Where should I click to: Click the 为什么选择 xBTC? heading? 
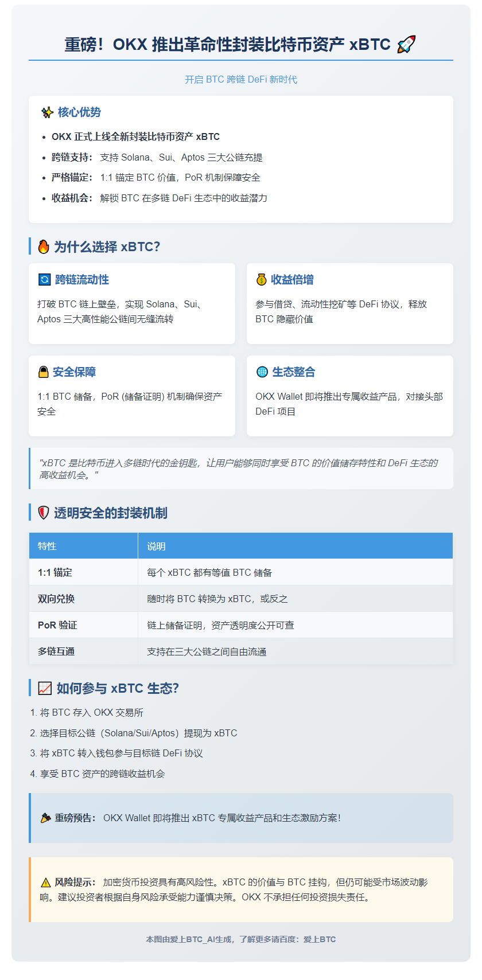[107, 247]
